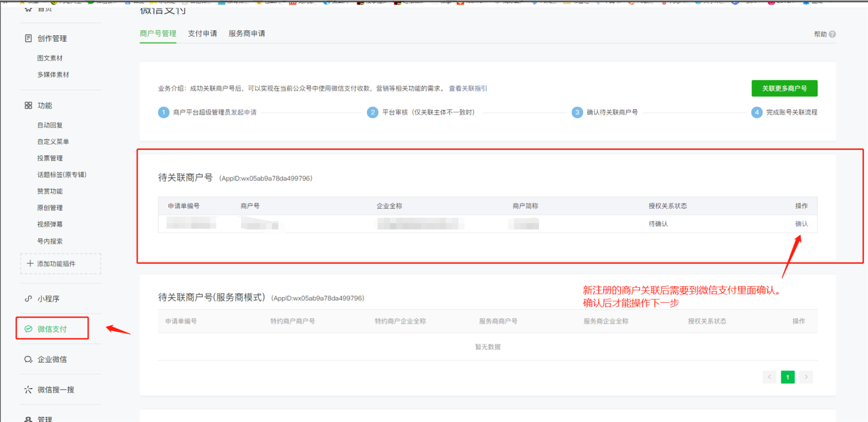Viewport: 868px width, 422px height.
Task: Open 自定义菜单 in the sidebar
Action: [53, 141]
